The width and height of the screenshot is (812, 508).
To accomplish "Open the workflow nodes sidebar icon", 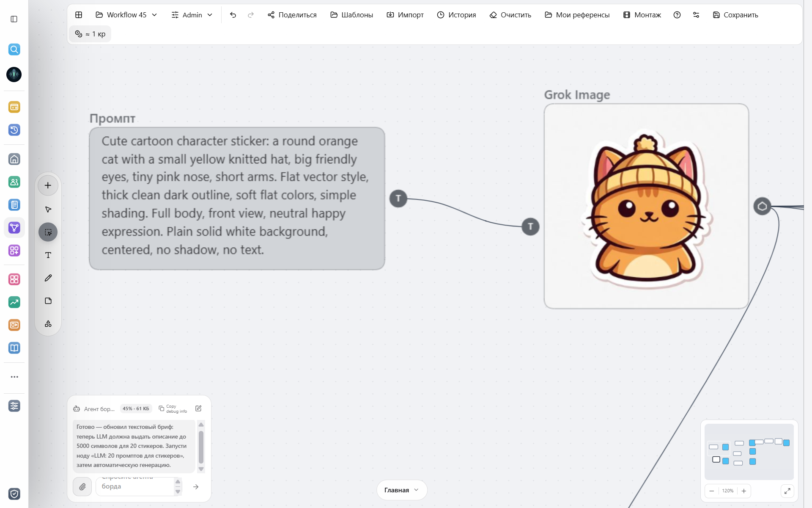I will 14,228.
